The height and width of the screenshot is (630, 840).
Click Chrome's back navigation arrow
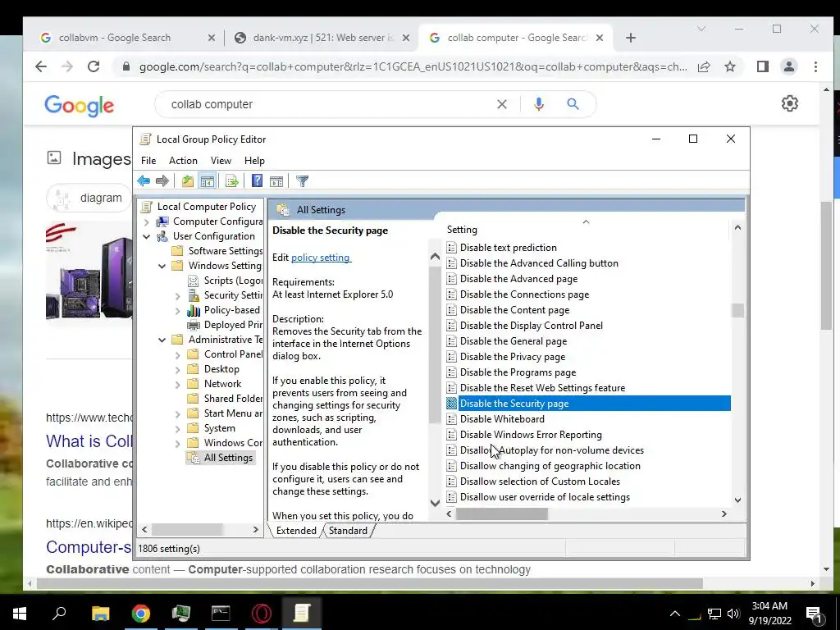pos(41,66)
